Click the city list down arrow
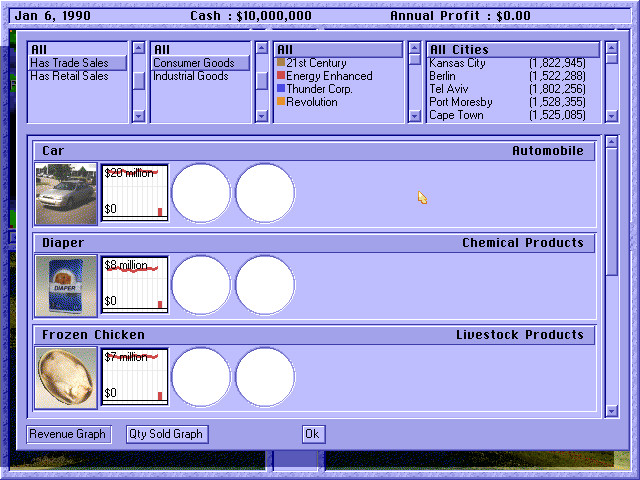640x480 pixels. (611, 116)
